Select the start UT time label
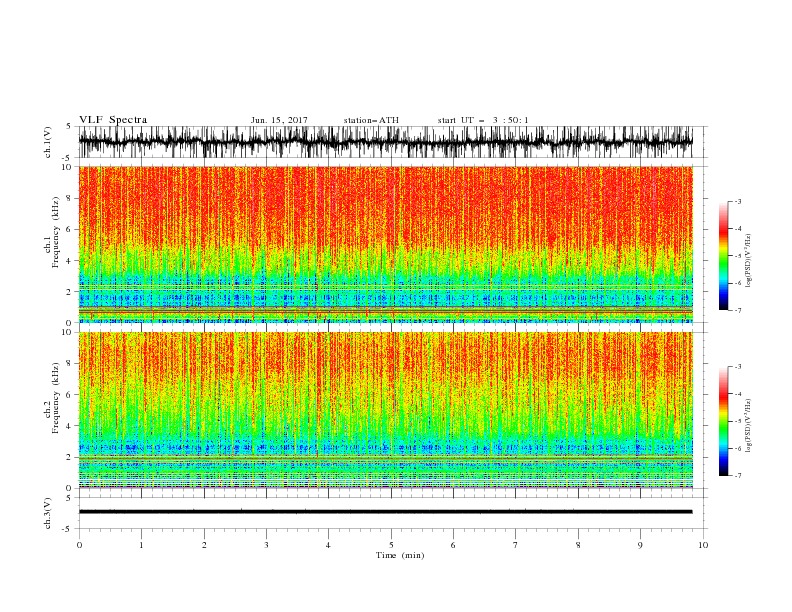Image resolution: width=792 pixels, height=612 pixels. click(x=483, y=120)
